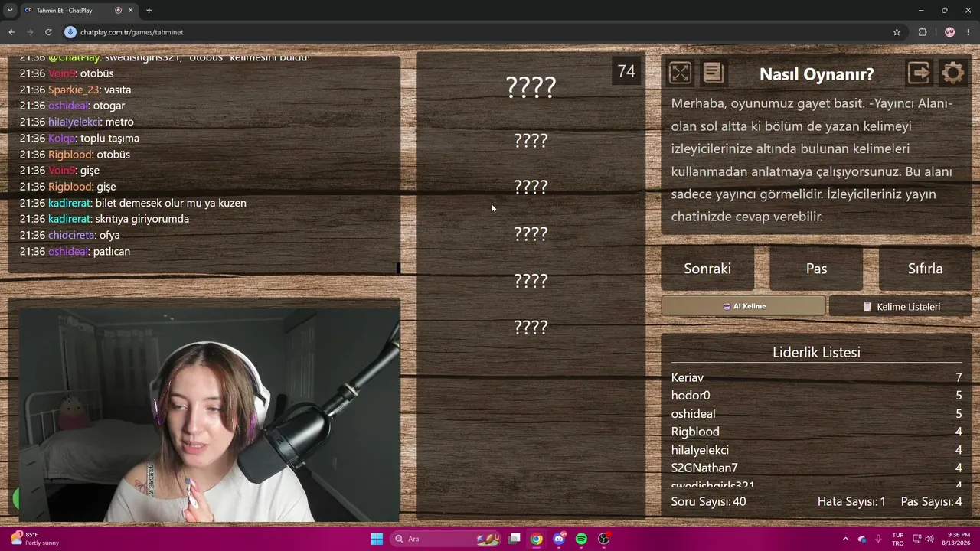Open Spotify from the taskbar
Viewport: 980px width, 551px height.
coord(581,539)
